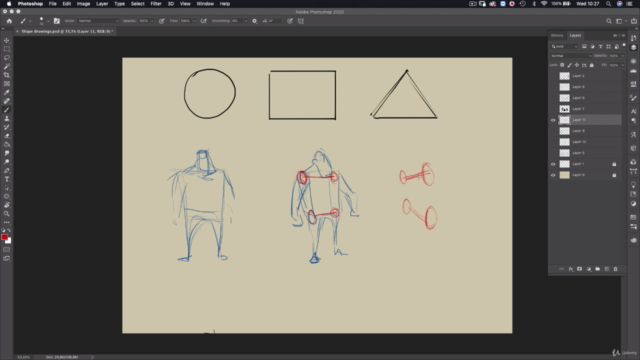Show Layer 8 via its visibility box

pyautogui.click(x=553, y=87)
